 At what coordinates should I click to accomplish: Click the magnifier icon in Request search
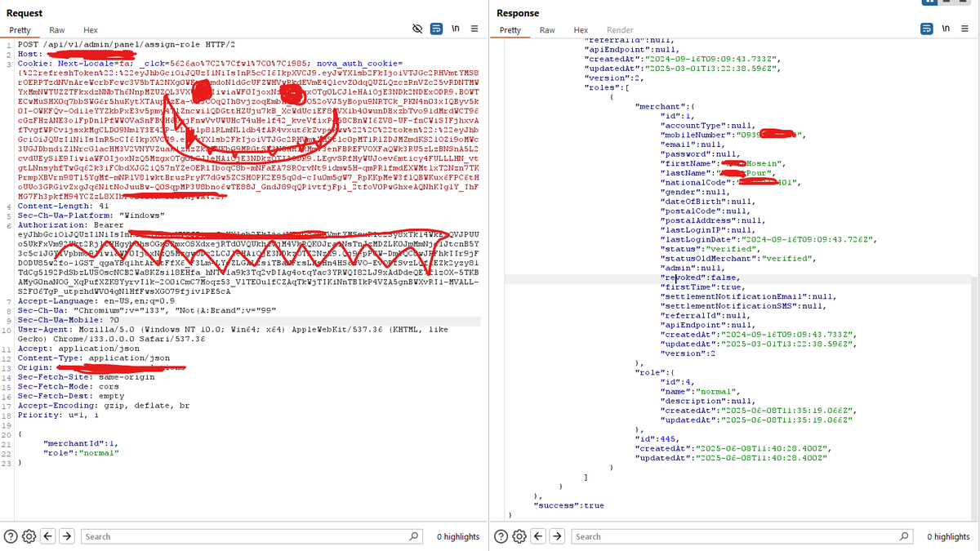pos(414,536)
